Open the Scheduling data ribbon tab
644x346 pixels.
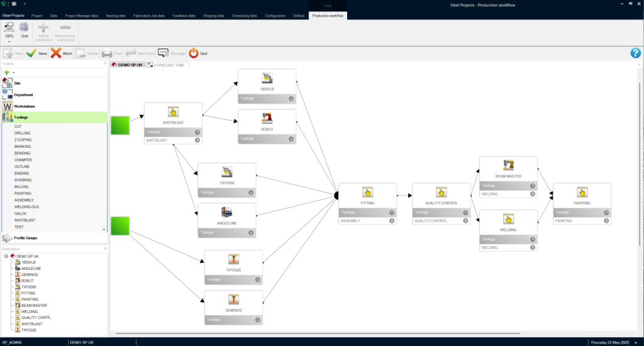(244, 15)
